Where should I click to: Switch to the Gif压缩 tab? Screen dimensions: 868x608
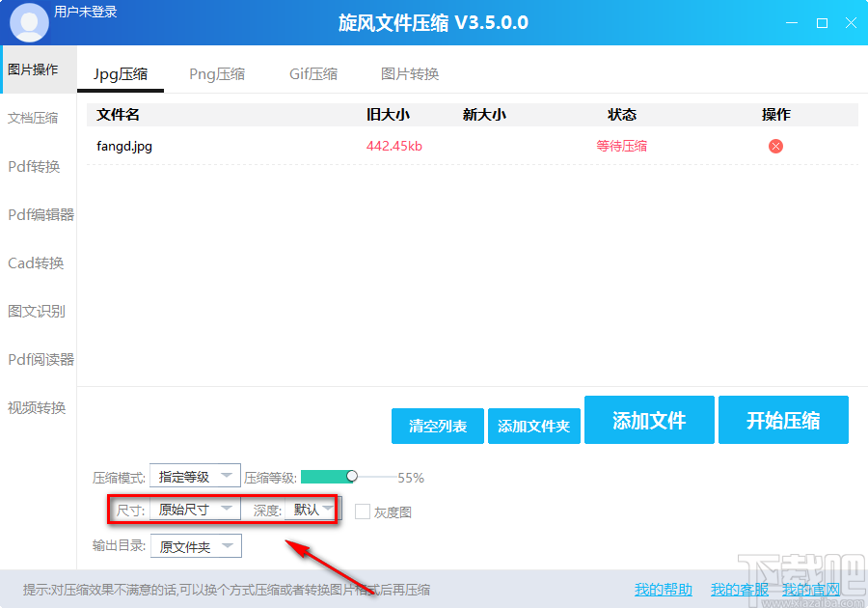[x=312, y=72]
